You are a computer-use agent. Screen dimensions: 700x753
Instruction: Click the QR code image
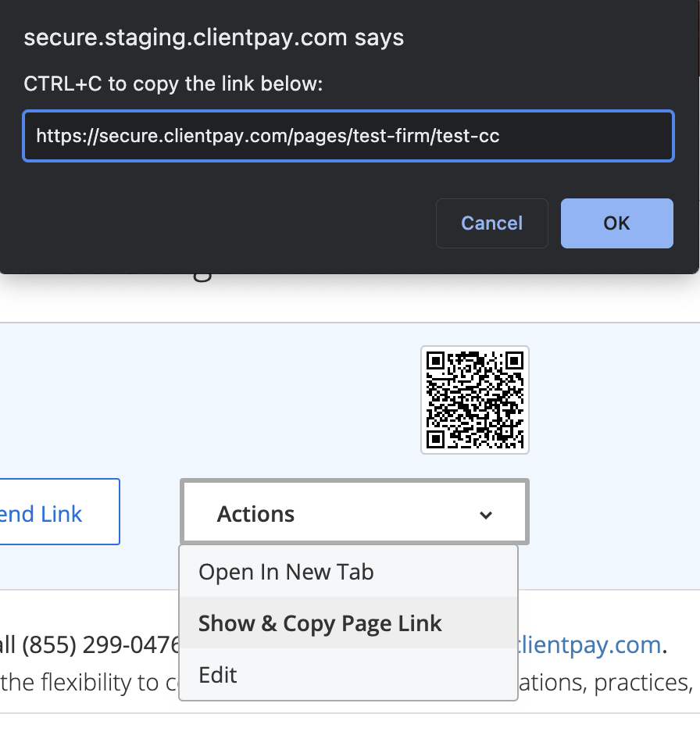click(475, 400)
